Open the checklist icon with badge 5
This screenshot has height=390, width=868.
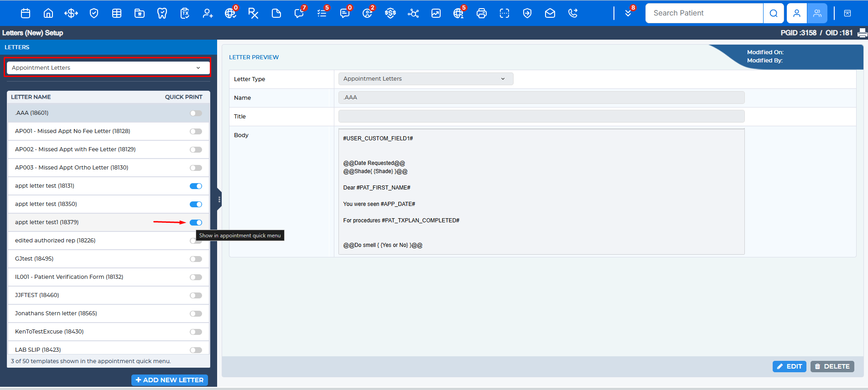pyautogui.click(x=322, y=13)
